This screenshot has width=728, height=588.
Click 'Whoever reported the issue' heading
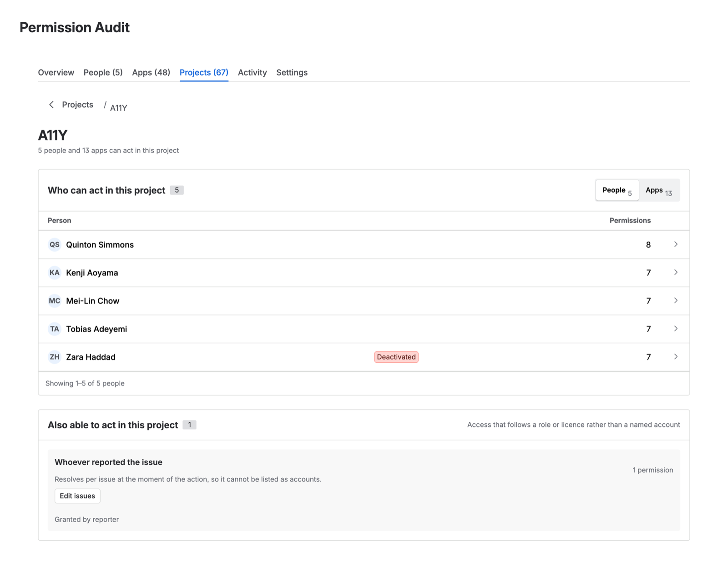click(x=108, y=462)
